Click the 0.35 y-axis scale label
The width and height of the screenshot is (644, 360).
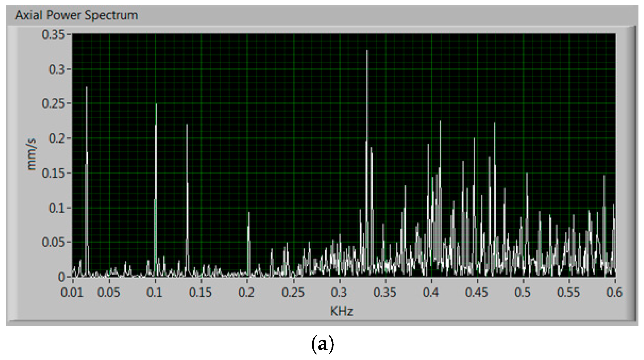point(53,35)
